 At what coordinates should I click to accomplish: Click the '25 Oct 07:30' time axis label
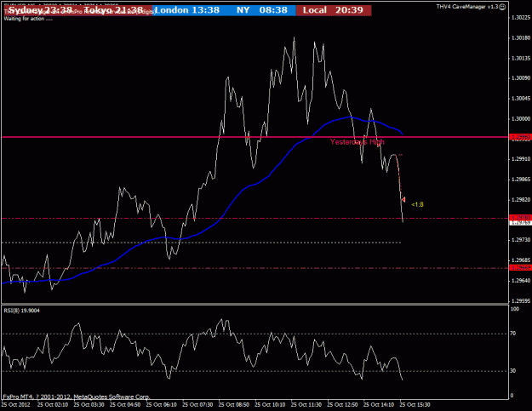[197, 405]
